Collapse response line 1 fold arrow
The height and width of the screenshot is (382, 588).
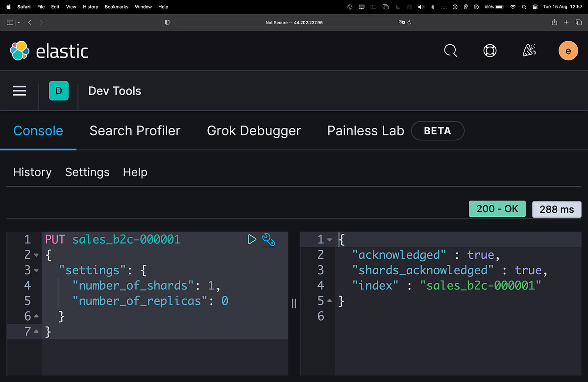pos(329,239)
